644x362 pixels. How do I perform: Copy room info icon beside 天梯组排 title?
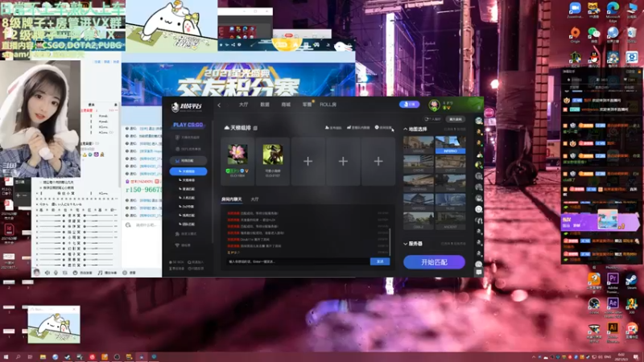255,128
